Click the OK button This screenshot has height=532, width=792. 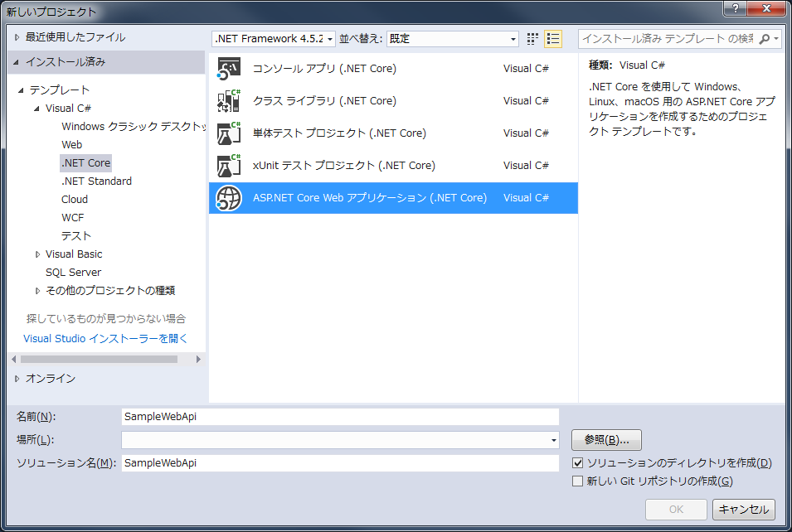click(676, 510)
